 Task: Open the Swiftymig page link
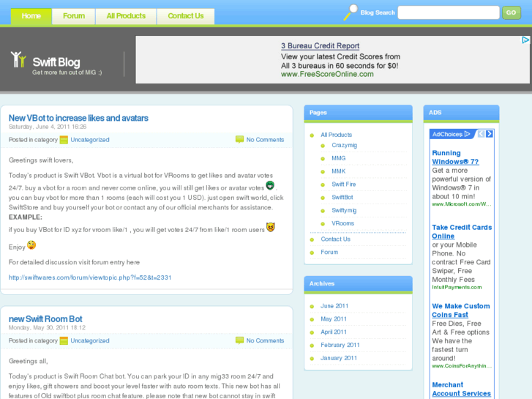[344, 211]
